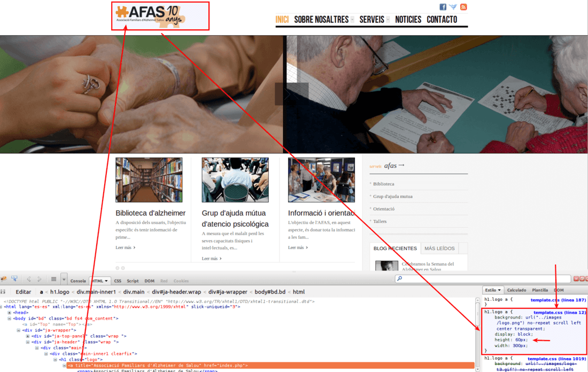Image resolution: width=588 pixels, height=372 pixels.
Task: Switch to Script tab in Firebug
Action: pos(133,281)
